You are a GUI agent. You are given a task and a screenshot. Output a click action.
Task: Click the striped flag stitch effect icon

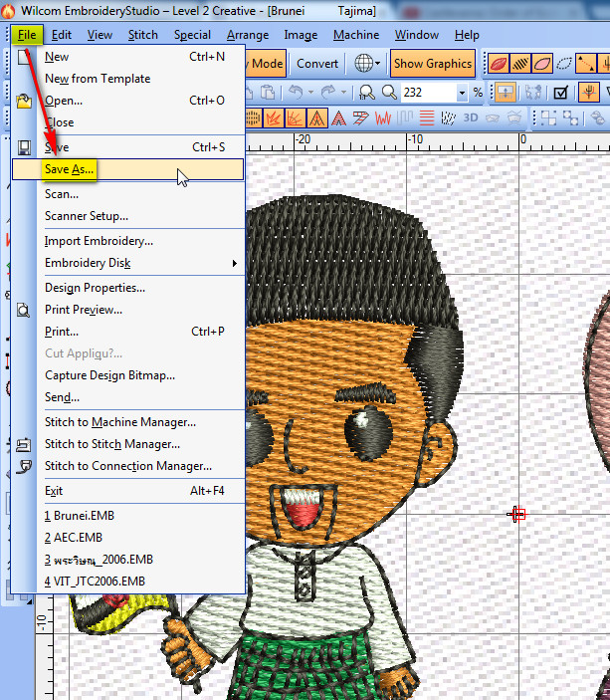point(360,118)
